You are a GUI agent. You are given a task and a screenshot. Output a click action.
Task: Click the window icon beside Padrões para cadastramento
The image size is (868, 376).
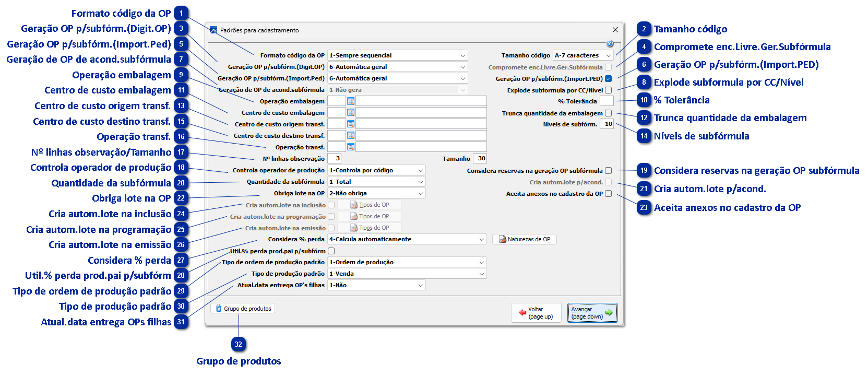[x=213, y=30]
